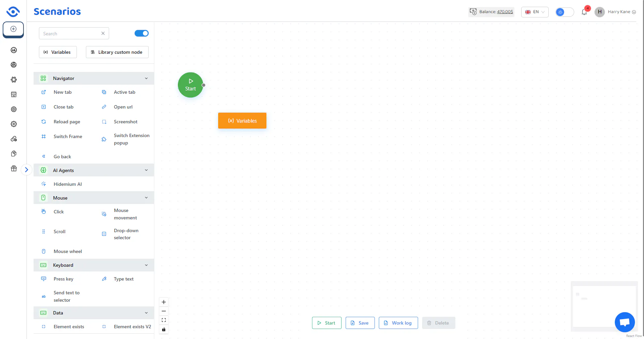Open the gift box icon in sidebar

[14, 168]
